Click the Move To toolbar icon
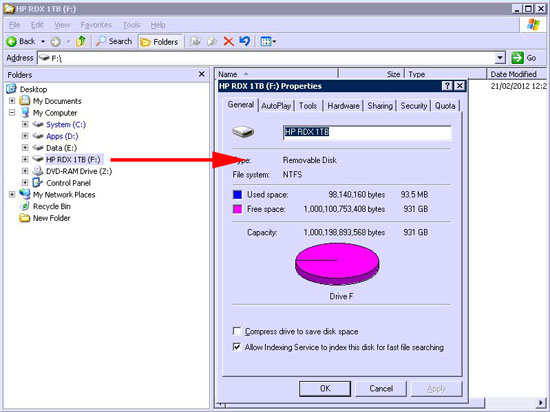550x412 pixels. 195,42
